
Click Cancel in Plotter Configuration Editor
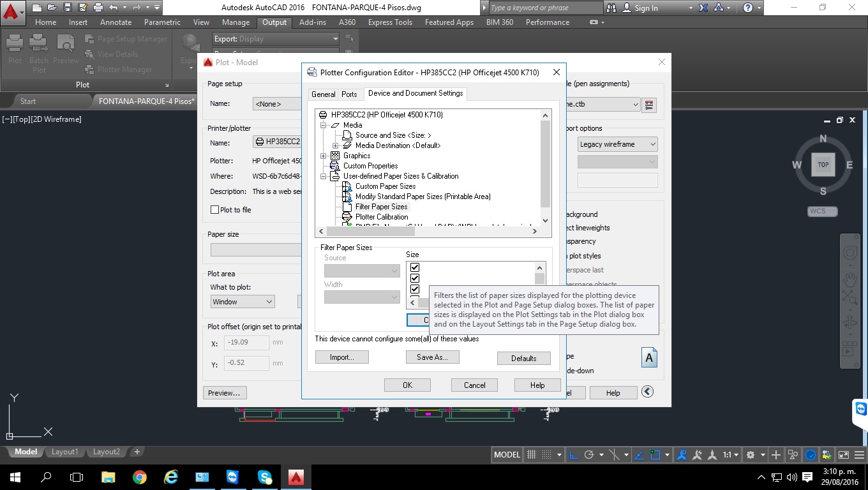click(474, 385)
